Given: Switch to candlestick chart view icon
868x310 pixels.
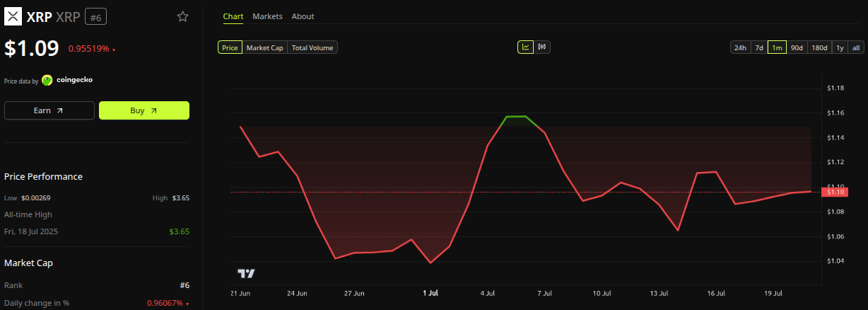Looking at the screenshot, I should (x=543, y=47).
